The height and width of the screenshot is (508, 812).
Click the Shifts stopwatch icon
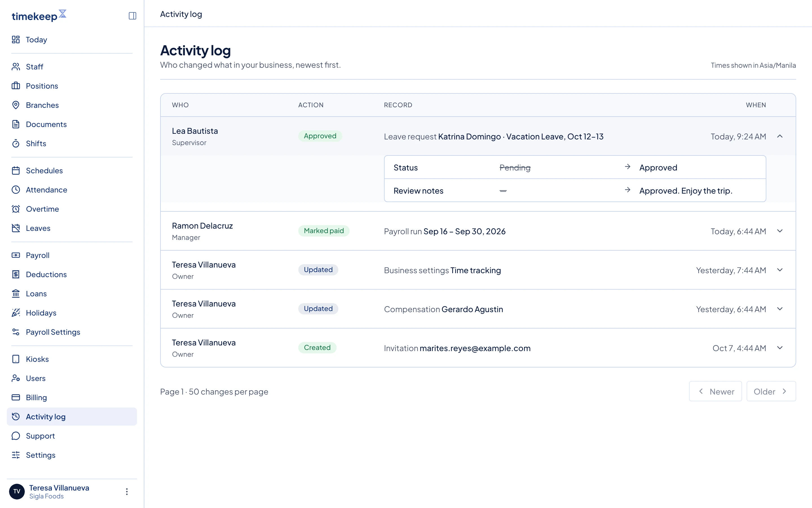pos(16,143)
